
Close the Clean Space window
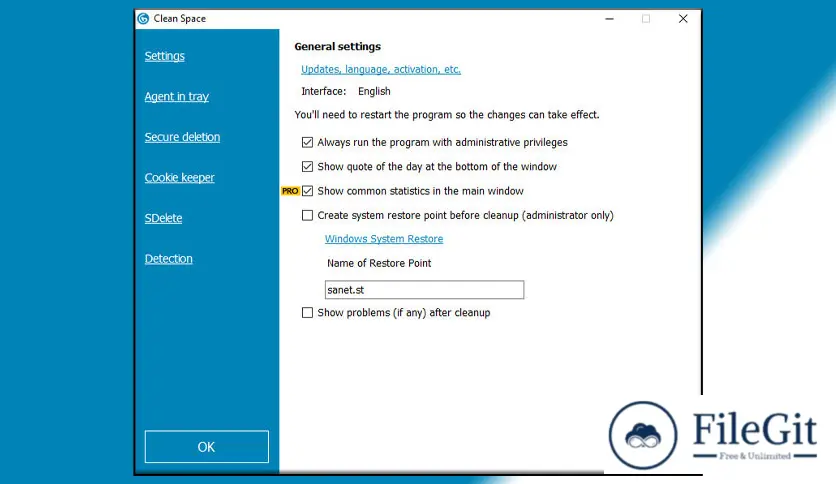(683, 19)
